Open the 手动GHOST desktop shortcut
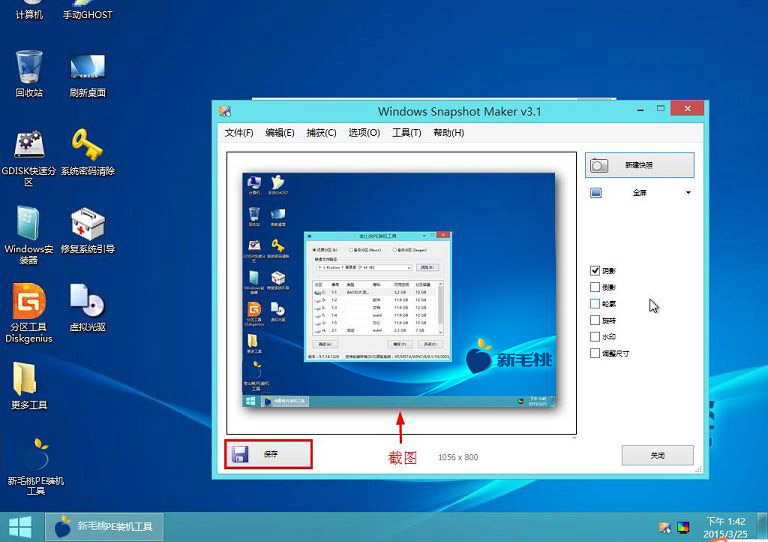Screen dimensions: 768x542 [88, 10]
